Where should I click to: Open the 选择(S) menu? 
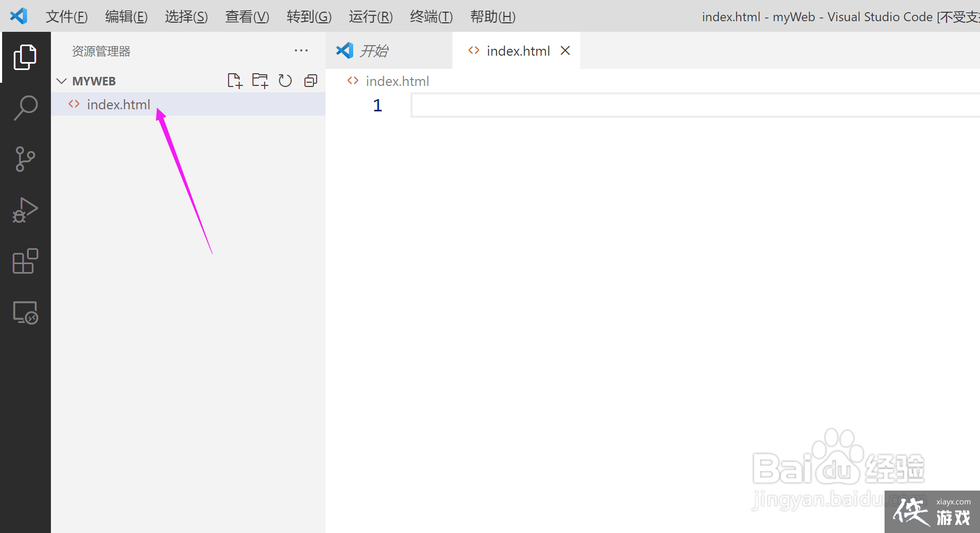[186, 16]
